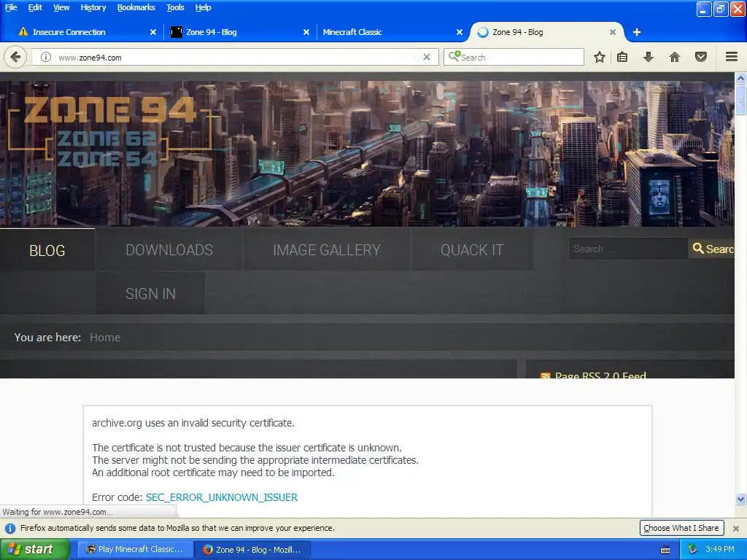
Task: Open a new tab with the plus button
Action: click(x=636, y=32)
